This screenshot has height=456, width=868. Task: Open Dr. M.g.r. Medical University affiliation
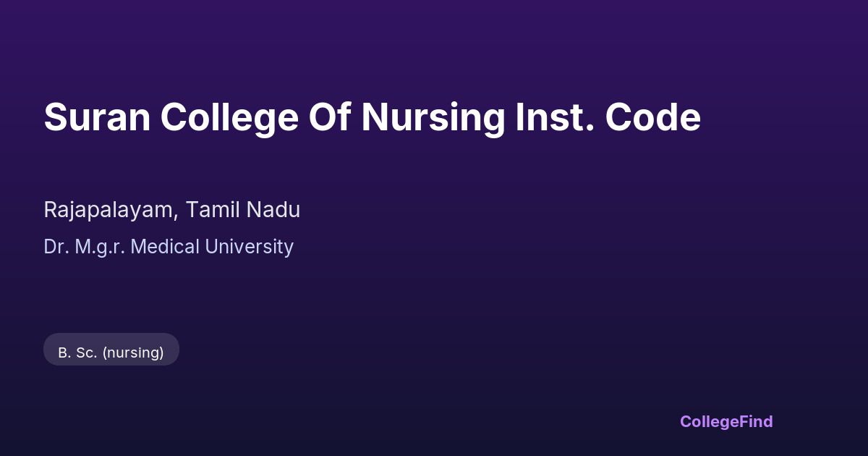tap(168, 247)
